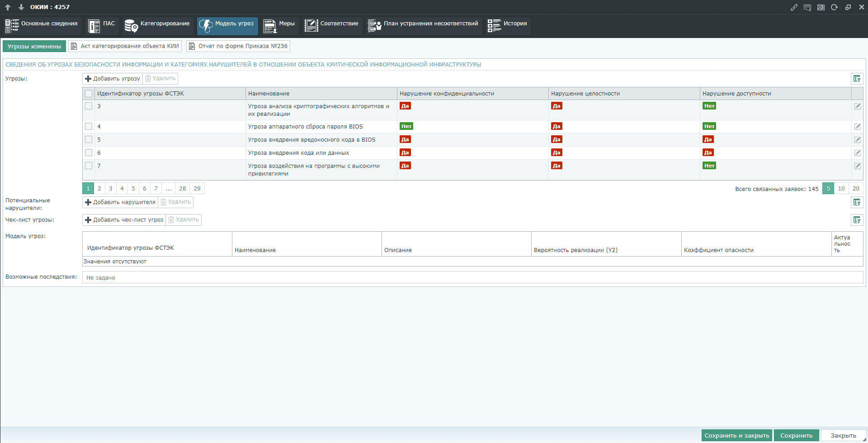Go to previous record with up arrow
Screen dimensions: 868x443
click(x=8, y=7)
